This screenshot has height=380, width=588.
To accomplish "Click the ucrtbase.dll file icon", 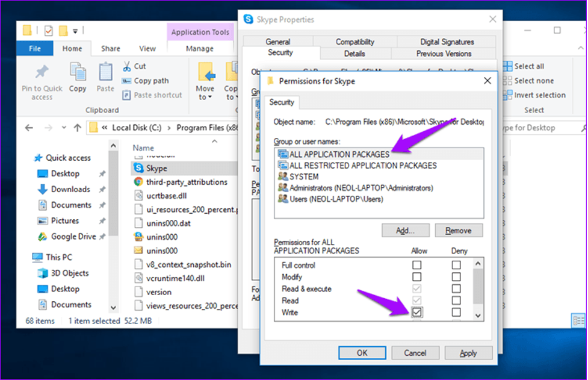I will point(138,196).
